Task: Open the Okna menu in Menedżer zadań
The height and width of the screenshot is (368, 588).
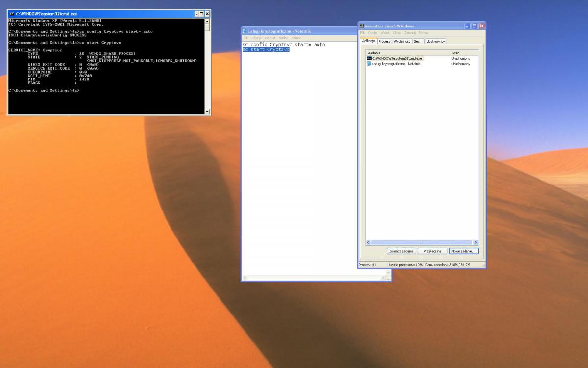Action: coord(397,33)
